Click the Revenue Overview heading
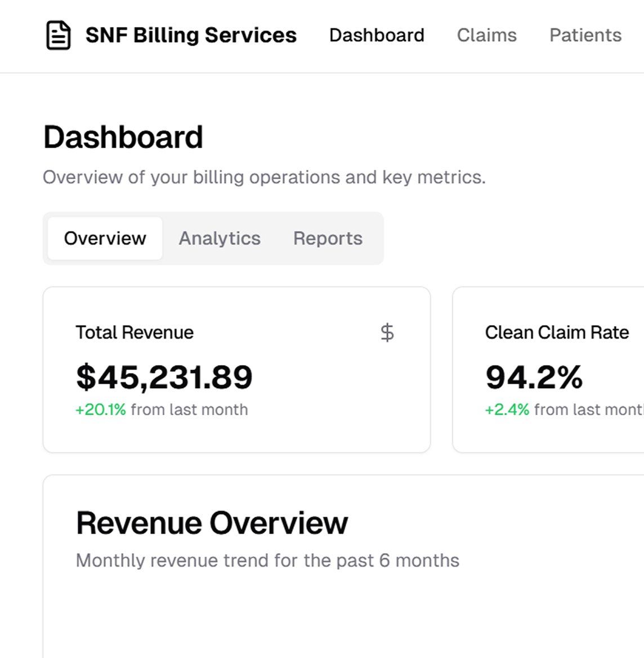This screenshot has width=644, height=658. [212, 523]
